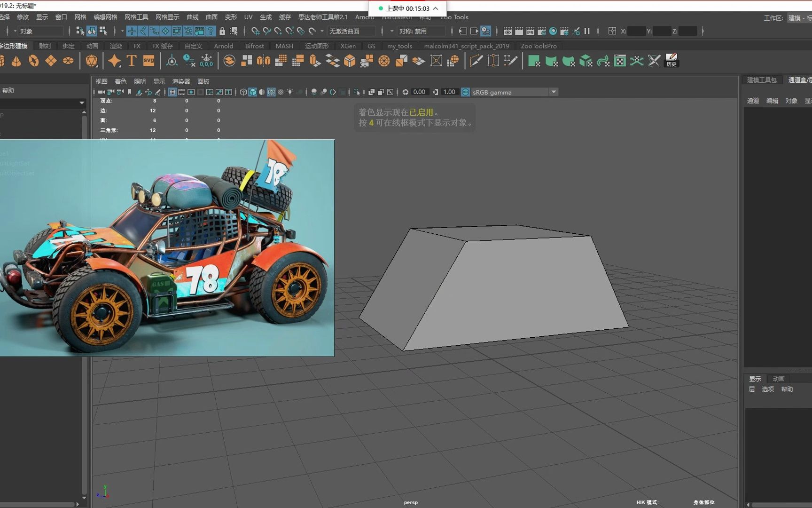The width and height of the screenshot is (812, 508).
Task: Click the polygon torus shelf icon
Action: coord(34,61)
